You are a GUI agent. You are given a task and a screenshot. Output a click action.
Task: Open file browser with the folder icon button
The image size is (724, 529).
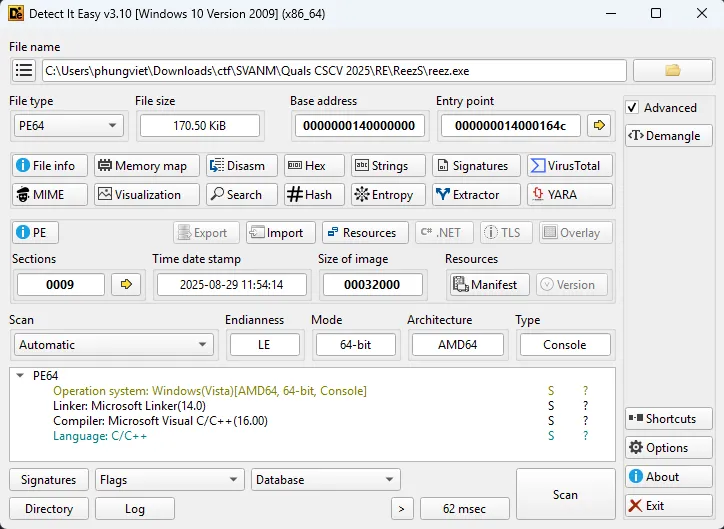pos(672,71)
